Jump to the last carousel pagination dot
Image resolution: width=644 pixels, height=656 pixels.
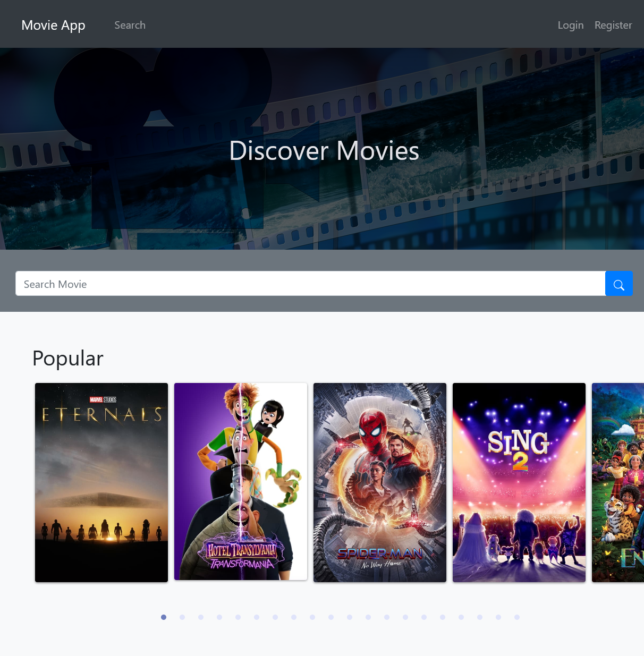point(517,617)
